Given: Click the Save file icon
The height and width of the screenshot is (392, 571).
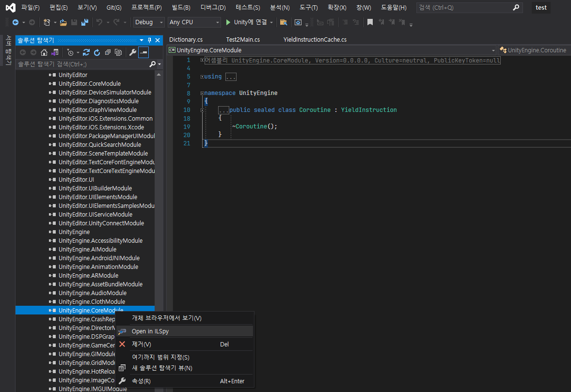Looking at the screenshot, I should [74, 22].
